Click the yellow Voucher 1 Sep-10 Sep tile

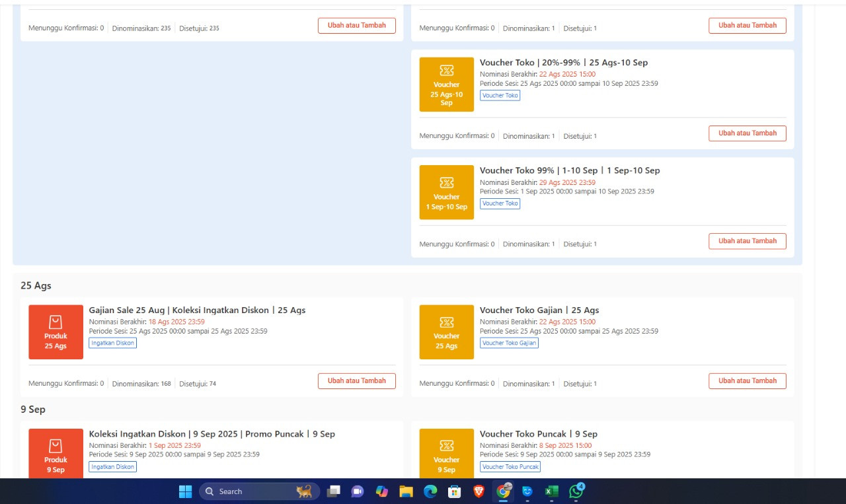point(447,192)
